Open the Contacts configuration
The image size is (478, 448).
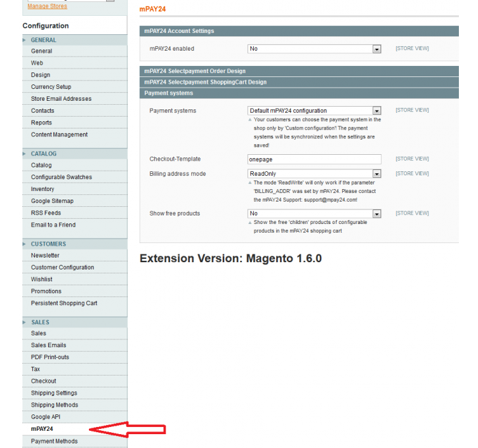click(75, 111)
